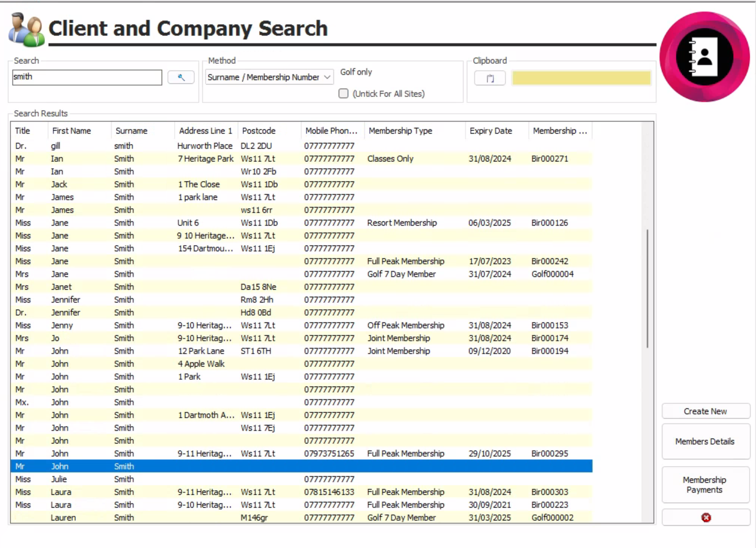756x548 pixels.
Task: Select the Janet Smith row
Action: pyautogui.click(x=301, y=287)
